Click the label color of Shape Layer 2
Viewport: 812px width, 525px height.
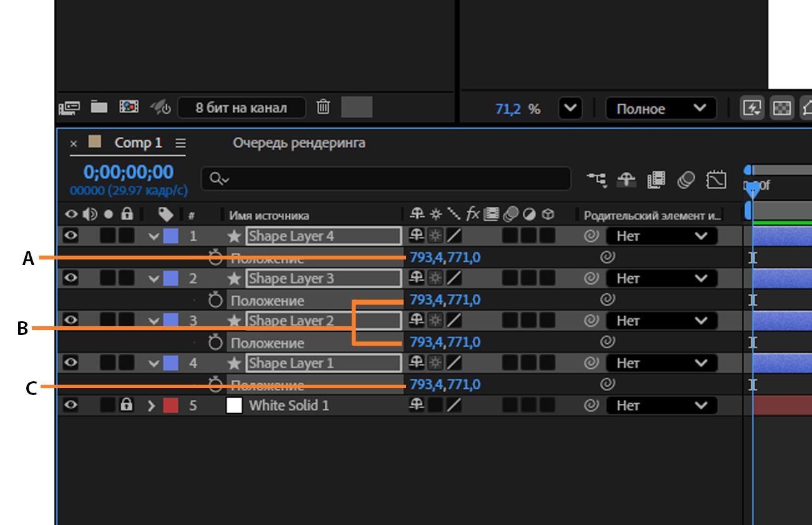tap(171, 321)
